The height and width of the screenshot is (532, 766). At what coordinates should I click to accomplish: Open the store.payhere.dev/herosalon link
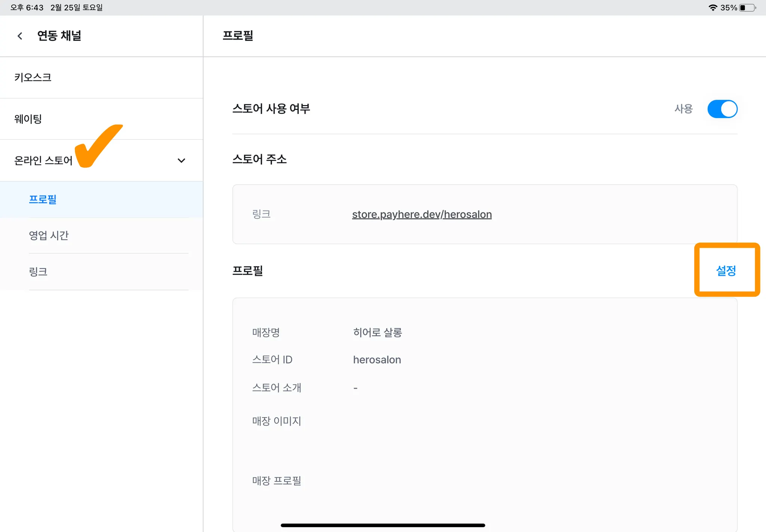(422, 214)
